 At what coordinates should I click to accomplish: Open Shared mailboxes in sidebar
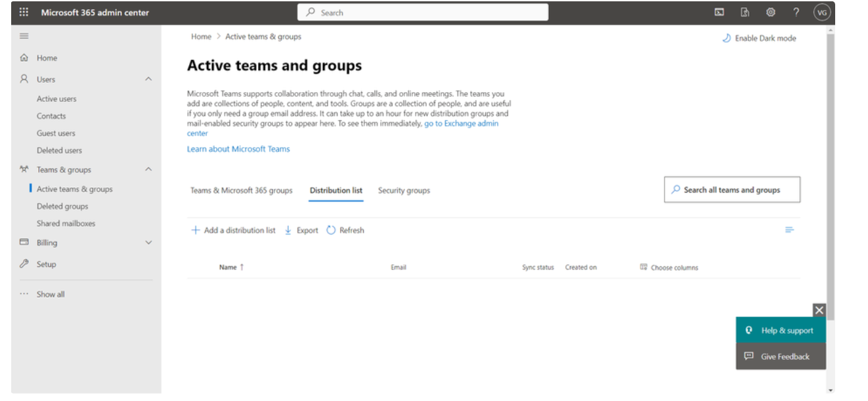coord(66,223)
